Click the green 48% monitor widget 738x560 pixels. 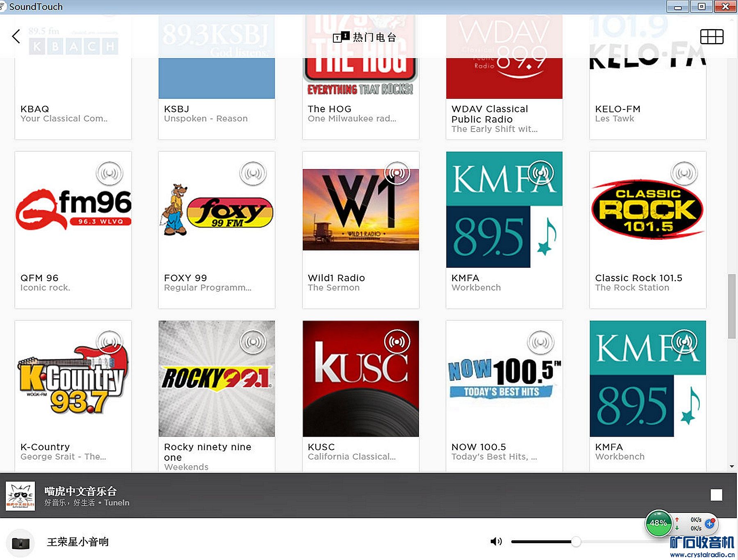pos(658,523)
